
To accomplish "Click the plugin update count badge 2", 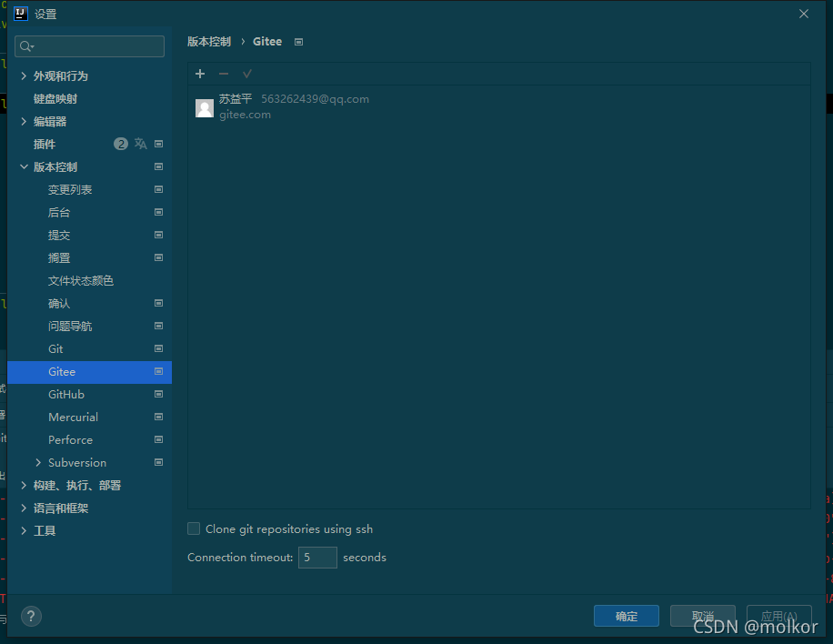I will click(x=121, y=144).
